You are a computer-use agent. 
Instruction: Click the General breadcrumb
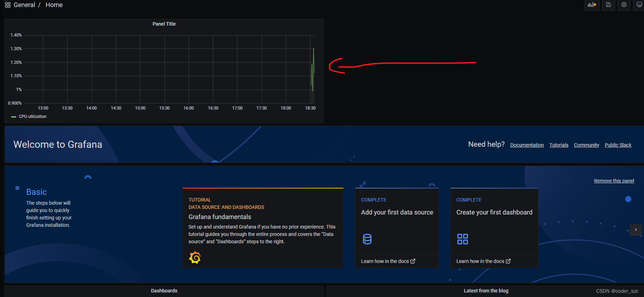[24, 5]
